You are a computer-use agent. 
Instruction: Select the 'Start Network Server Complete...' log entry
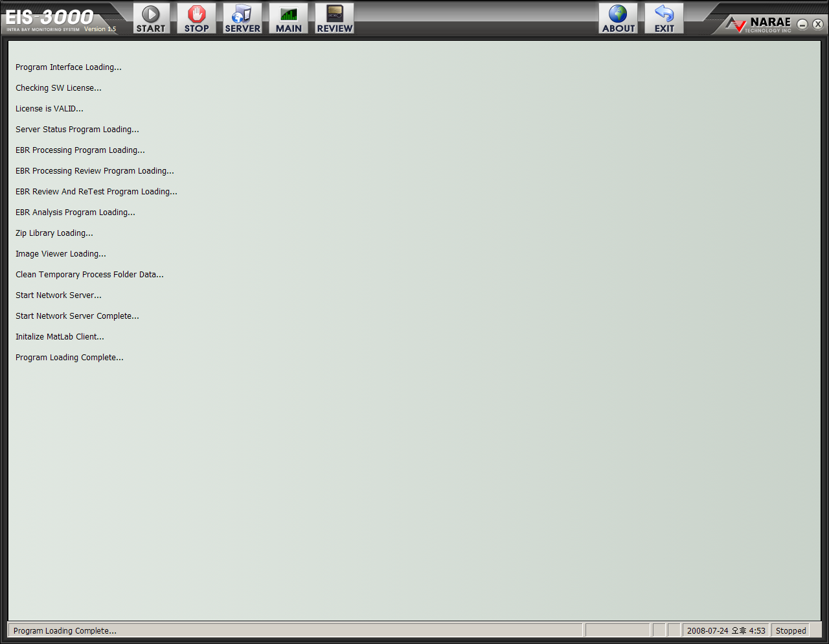[x=77, y=316]
